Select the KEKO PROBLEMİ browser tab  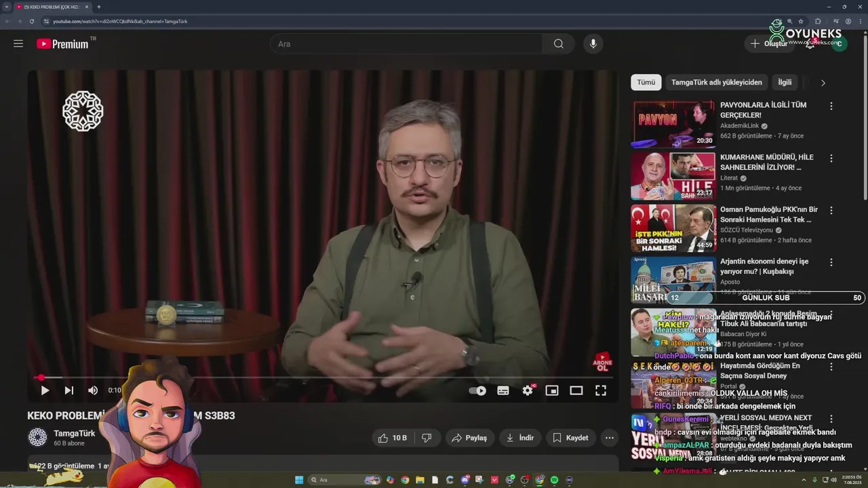tap(52, 7)
